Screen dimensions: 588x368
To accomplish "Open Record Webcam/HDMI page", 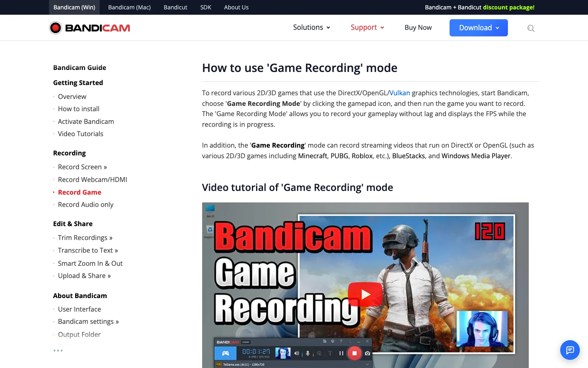I will point(93,180).
